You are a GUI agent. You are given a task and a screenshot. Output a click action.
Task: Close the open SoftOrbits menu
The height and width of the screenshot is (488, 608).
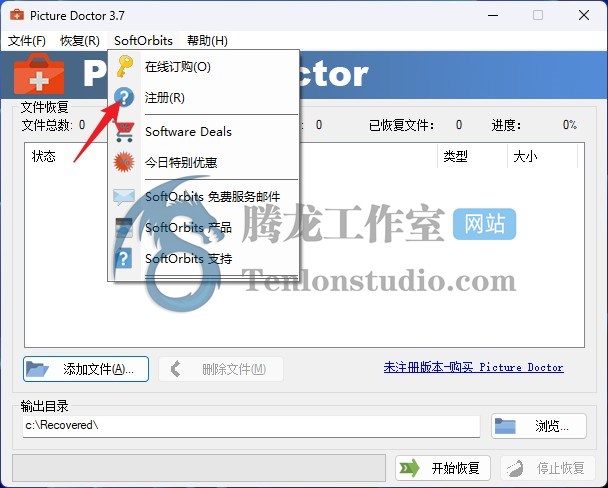[x=143, y=41]
